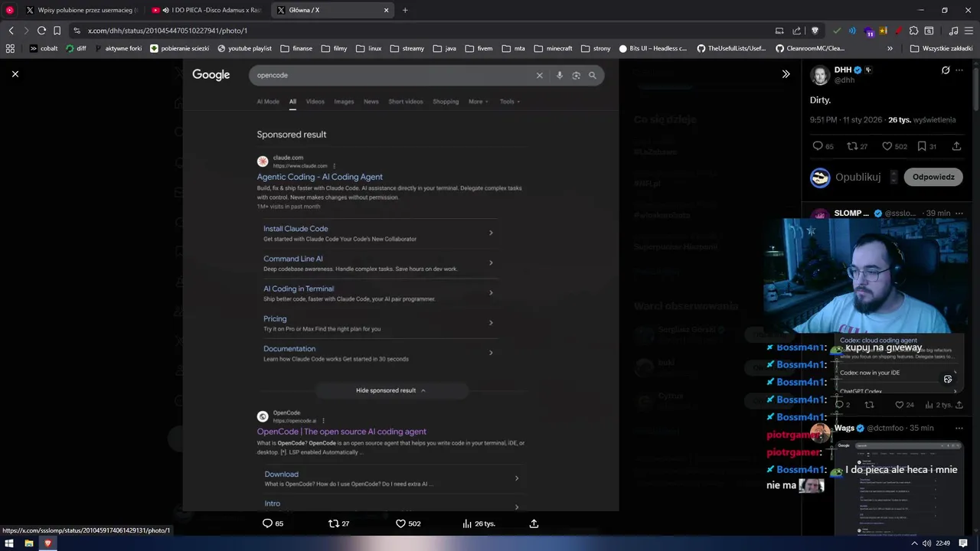This screenshot has height=551, width=980.
Task: Share DHH's tweet from the sidebar
Action: (x=956, y=146)
